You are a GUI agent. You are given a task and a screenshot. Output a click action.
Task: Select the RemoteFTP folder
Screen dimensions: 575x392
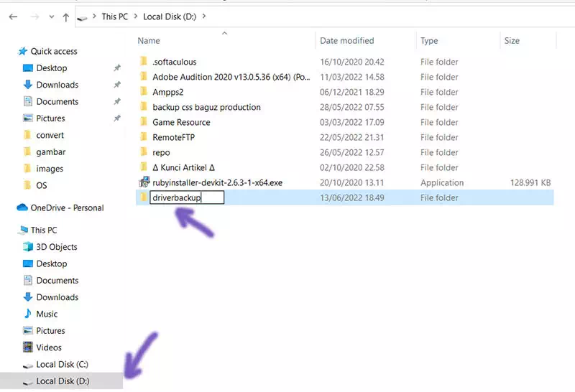point(173,137)
